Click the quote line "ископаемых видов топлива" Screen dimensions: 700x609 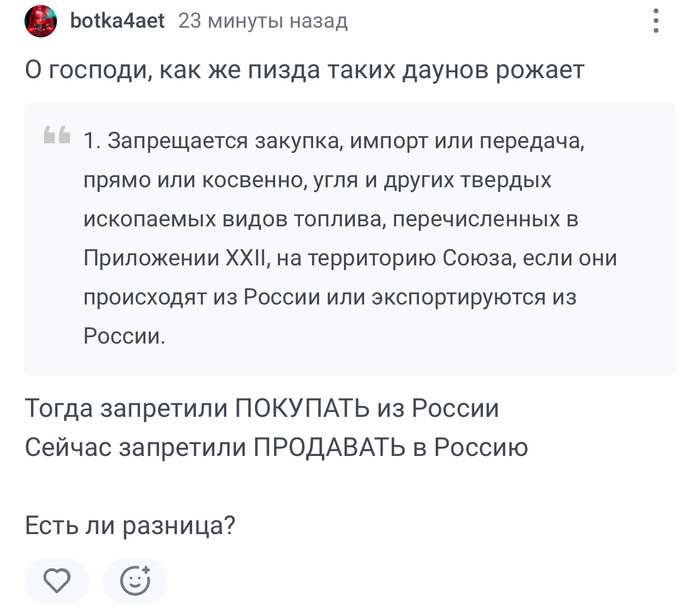pyautogui.click(x=330, y=219)
